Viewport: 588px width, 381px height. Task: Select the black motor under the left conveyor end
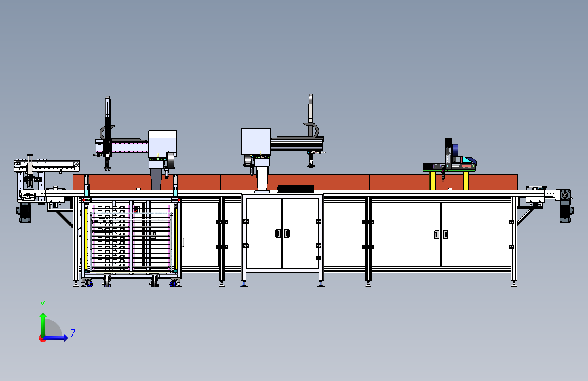tap(24, 213)
